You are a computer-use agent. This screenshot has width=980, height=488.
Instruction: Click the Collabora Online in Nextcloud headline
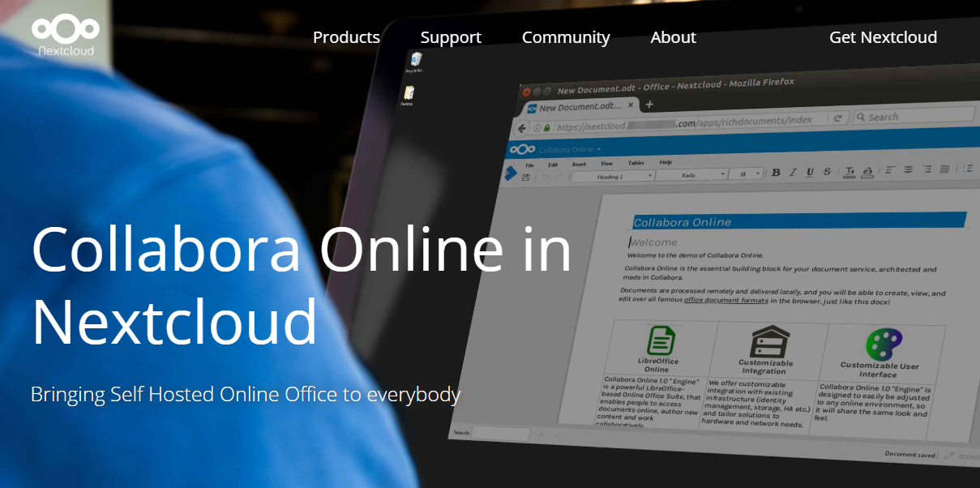(x=302, y=285)
